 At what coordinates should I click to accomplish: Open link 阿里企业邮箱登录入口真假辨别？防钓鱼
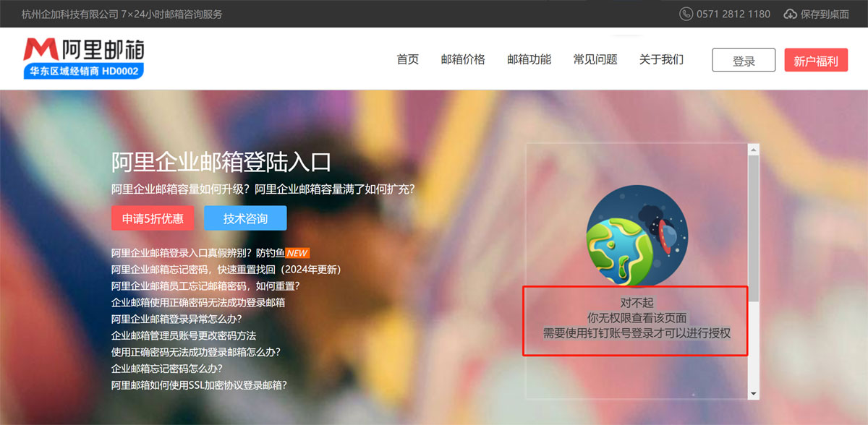(198, 253)
